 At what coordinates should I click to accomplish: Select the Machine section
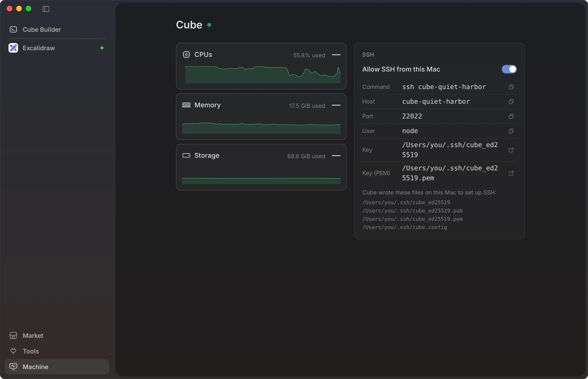(57, 367)
